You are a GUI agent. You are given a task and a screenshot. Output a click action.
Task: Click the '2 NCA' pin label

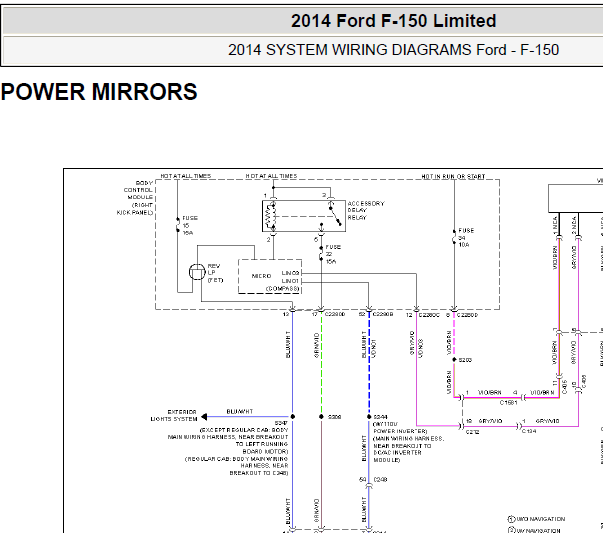point(574,225)
